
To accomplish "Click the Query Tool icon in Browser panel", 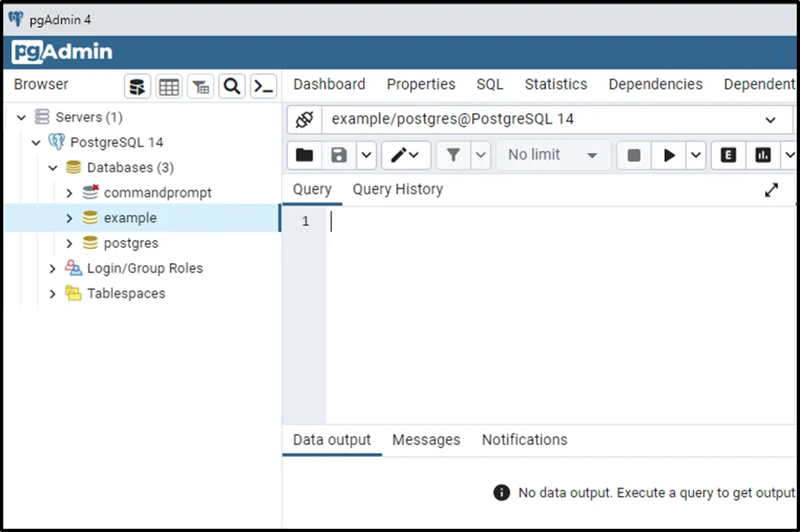I will [138, 86].
